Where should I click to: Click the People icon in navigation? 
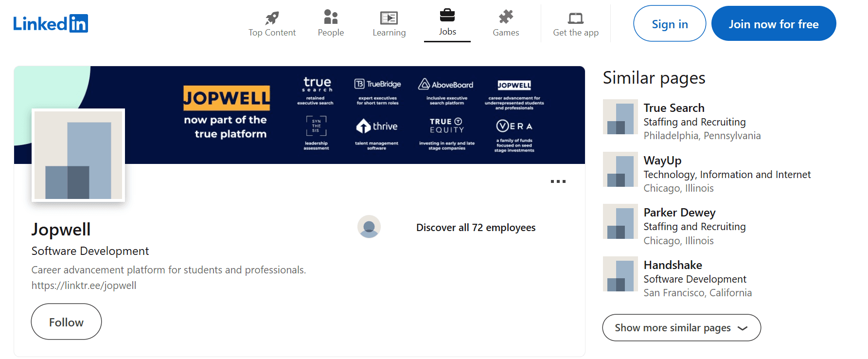click(331, 17)
